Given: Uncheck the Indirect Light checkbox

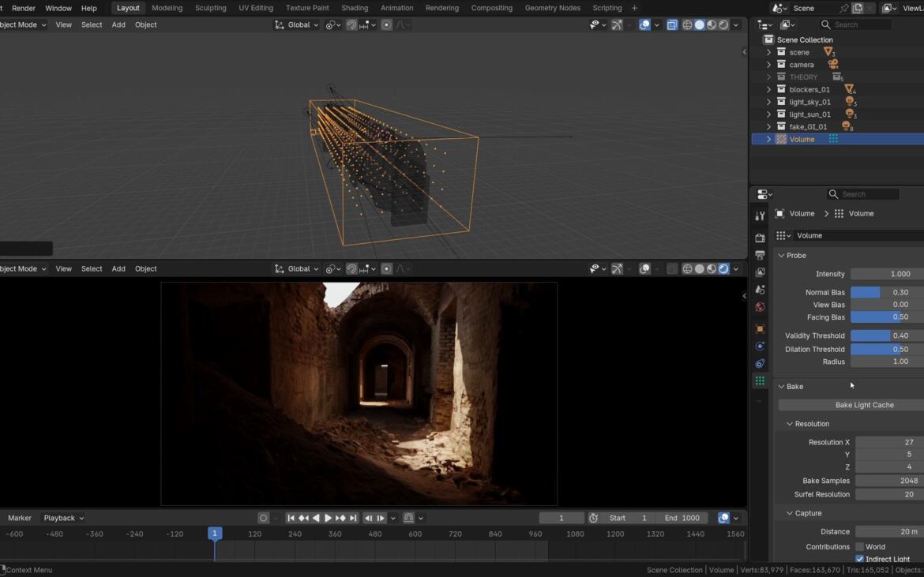Looking at the screenshot, I should (860, 559).
